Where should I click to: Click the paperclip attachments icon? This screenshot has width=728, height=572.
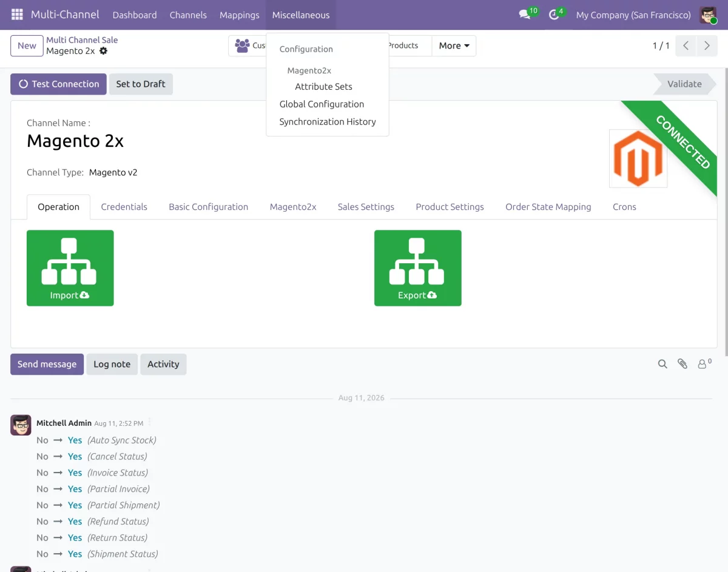coord(682,364)
